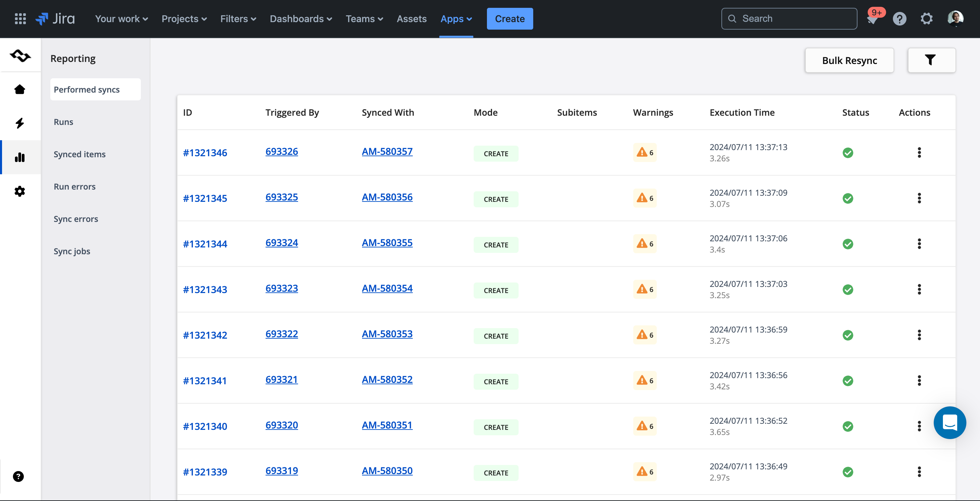
Task: Open sync ID #1321346 link
Action: 205,152
